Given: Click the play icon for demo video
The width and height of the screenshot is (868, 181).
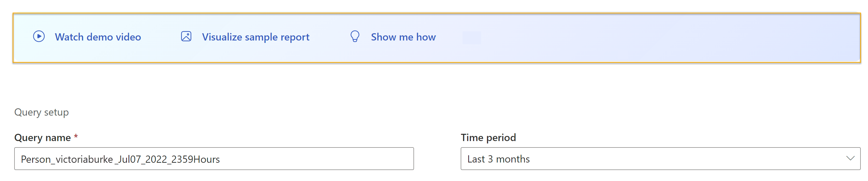Looking at the screenshot, I should [x=39, y=36].
